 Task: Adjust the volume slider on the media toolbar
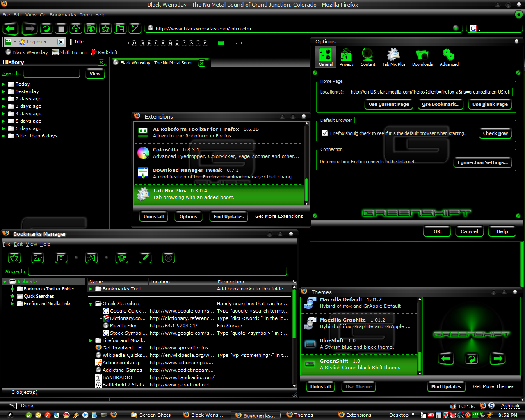click(221, 43)
